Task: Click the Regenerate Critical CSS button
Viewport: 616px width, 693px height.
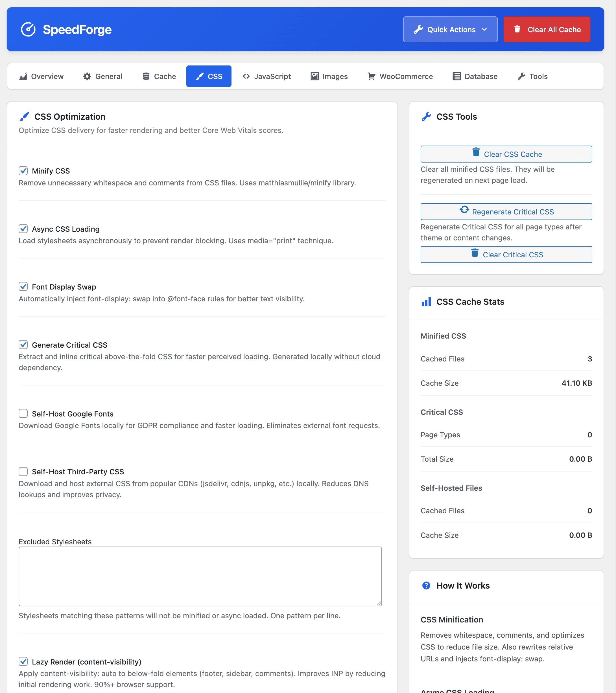Action: (x=506, y=212)
